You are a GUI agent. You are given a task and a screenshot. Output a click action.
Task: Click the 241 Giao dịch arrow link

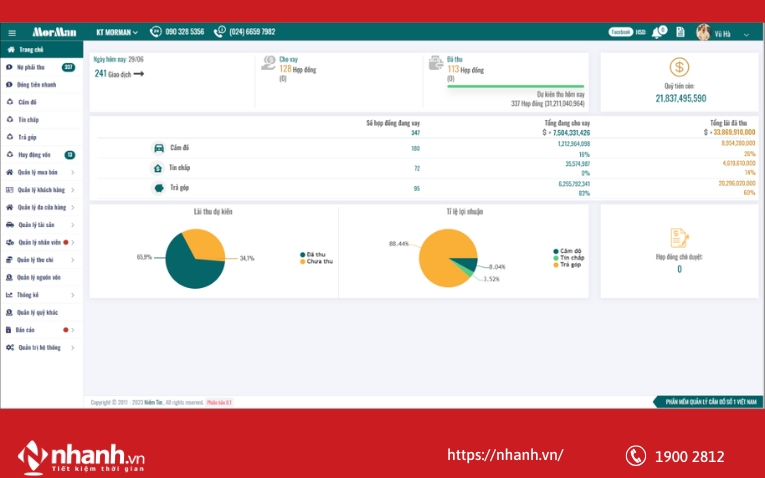(x=138, y=74)
